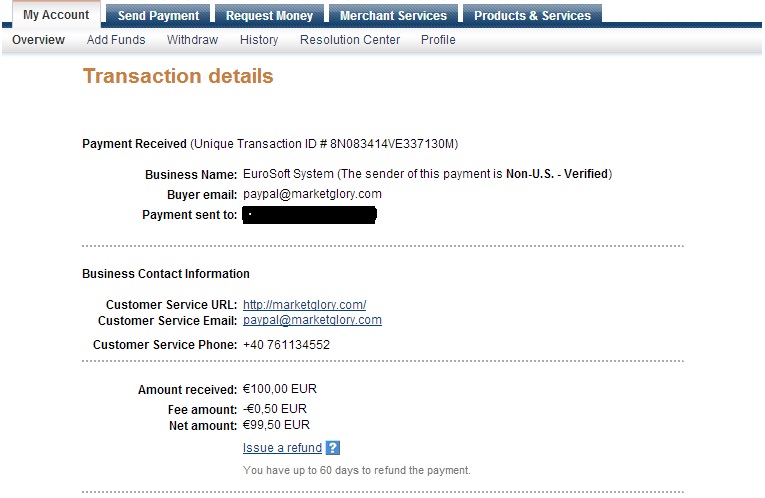Click the help question mark icon beside Issue a refund
This screenshot has height=498, width=765.
tap(333, 448)
